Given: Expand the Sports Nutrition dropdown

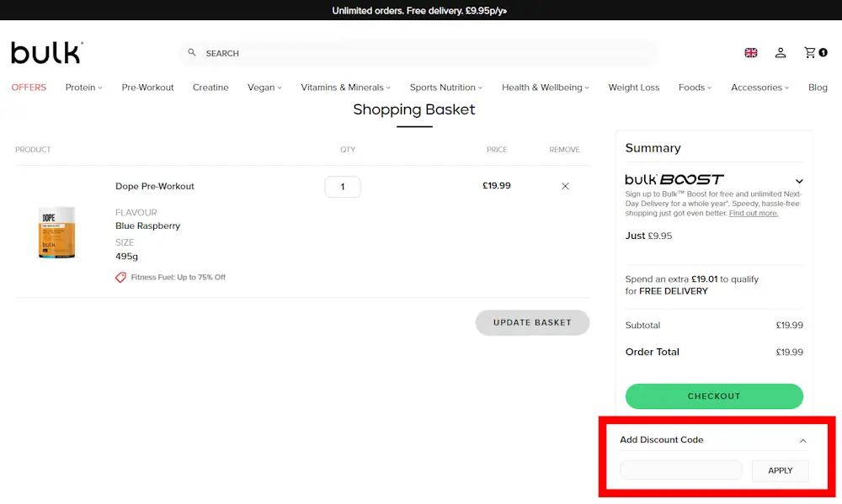Looking at the screenshot, I should point(445,88).
